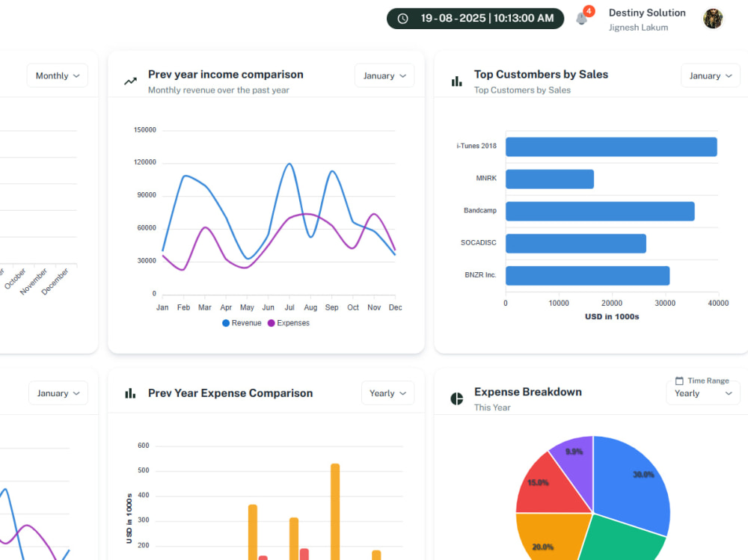Open the Monthly dropdown in the left card
Viewport: 748px width, 560px height.
[58, 76]
